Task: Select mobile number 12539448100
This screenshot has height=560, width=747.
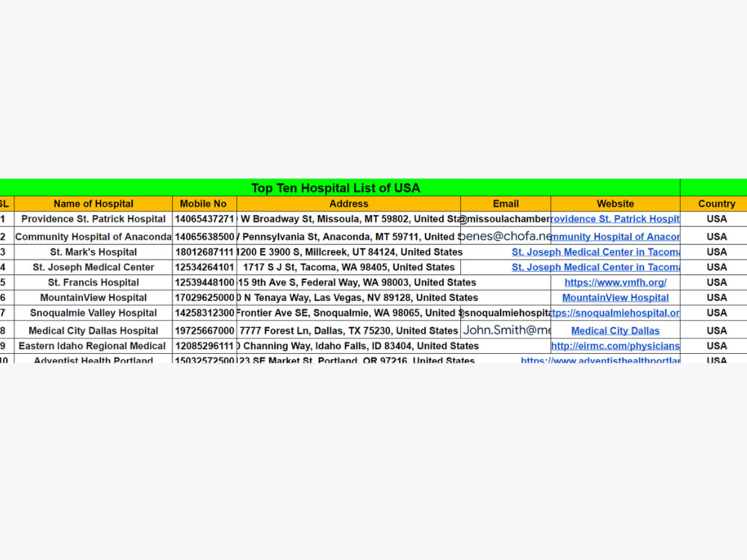Action: point(204,282)
